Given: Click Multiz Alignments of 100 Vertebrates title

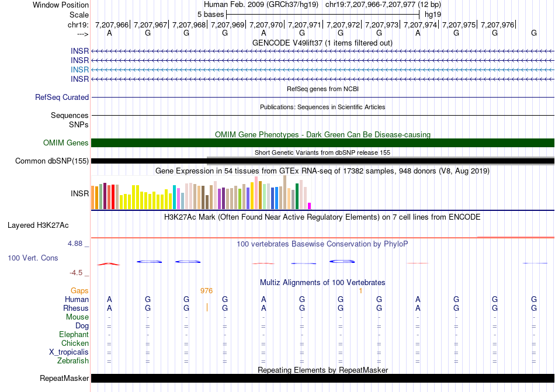Looking at the screenshot, I should tap(322, 283).
